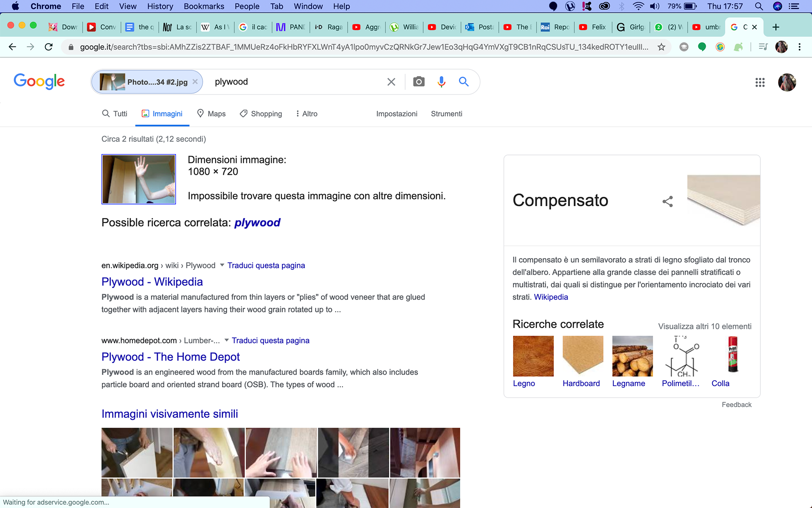Open the File menu

[78, 6]
